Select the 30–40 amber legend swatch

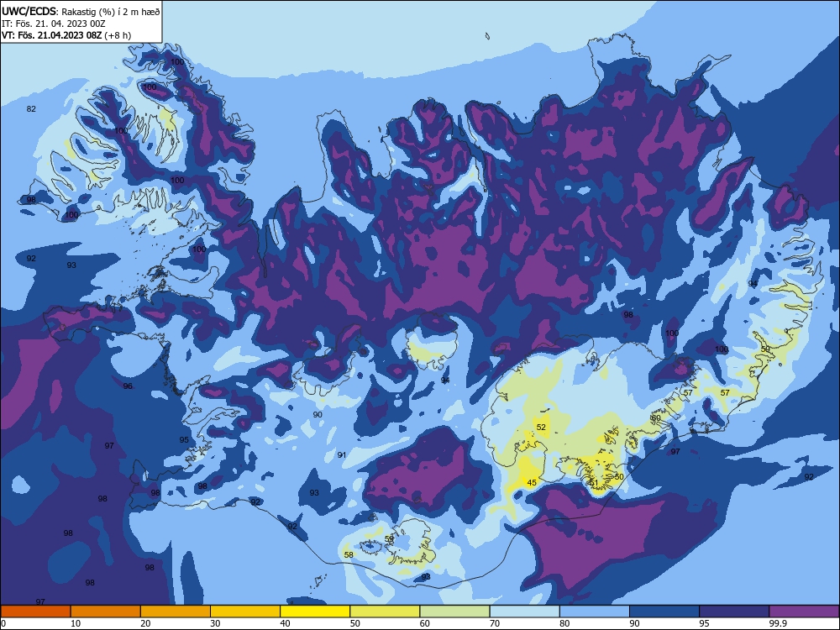245,612
